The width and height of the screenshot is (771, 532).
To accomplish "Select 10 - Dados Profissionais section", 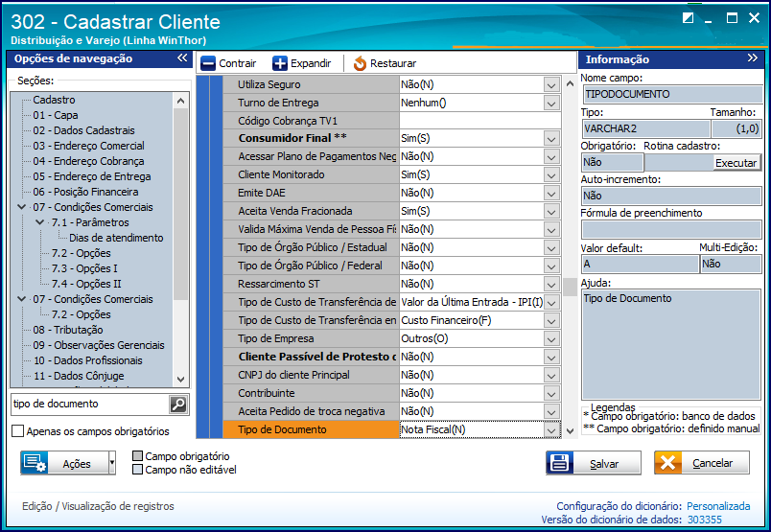I will 87,360.
